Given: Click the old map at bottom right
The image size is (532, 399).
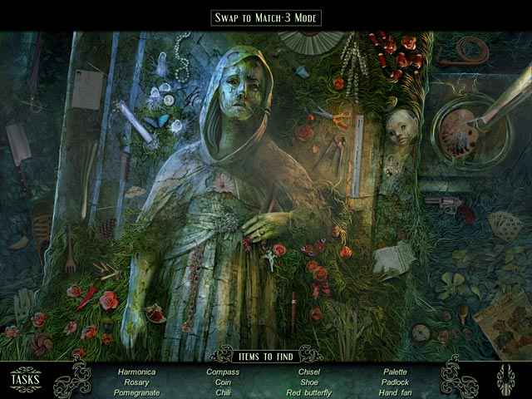Looking at the screenshot, I should pos(505,327).
